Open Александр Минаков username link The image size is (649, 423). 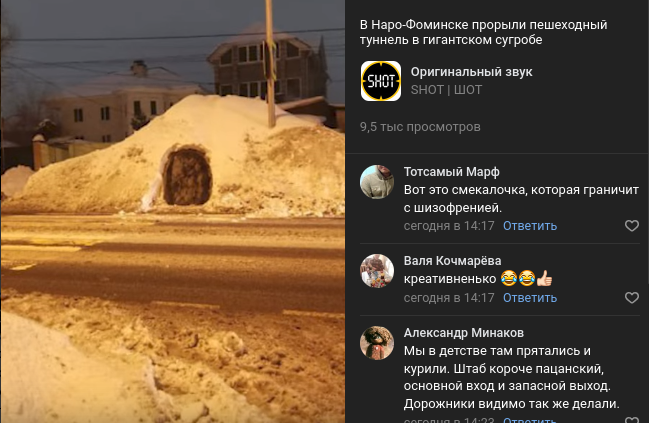pyautogui.click(x=464, y=333)
